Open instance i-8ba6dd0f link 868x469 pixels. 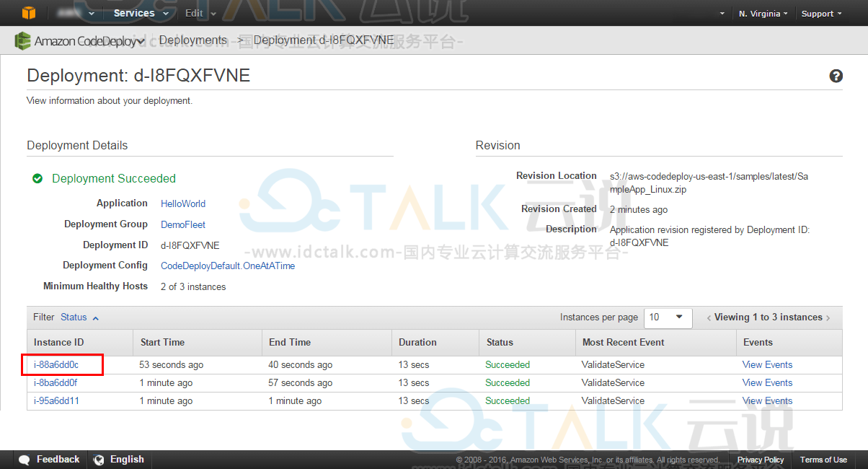56,383
